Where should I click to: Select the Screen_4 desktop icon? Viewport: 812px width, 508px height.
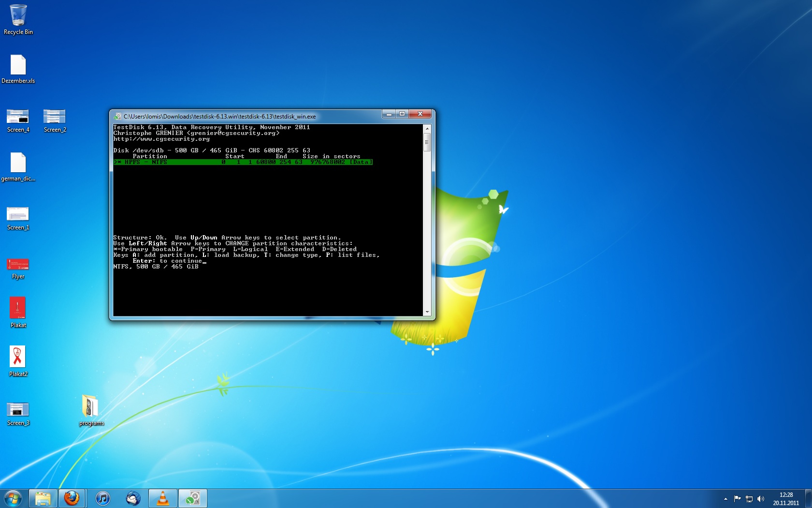[x=18, y=121]
